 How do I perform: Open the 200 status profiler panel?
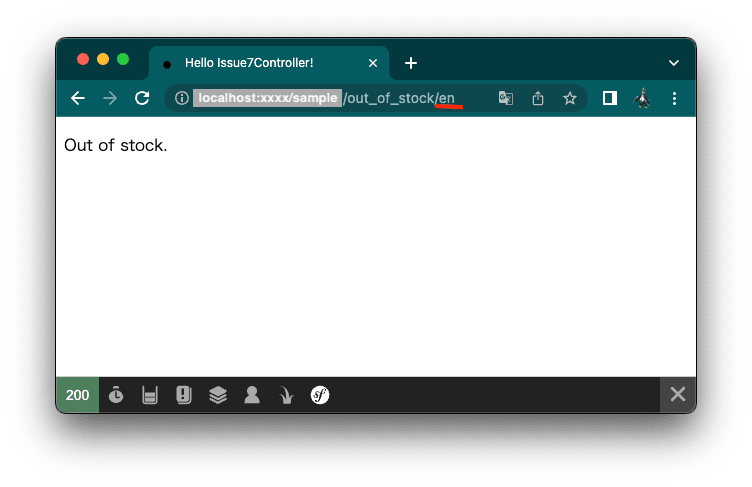(x=77, y=395)
